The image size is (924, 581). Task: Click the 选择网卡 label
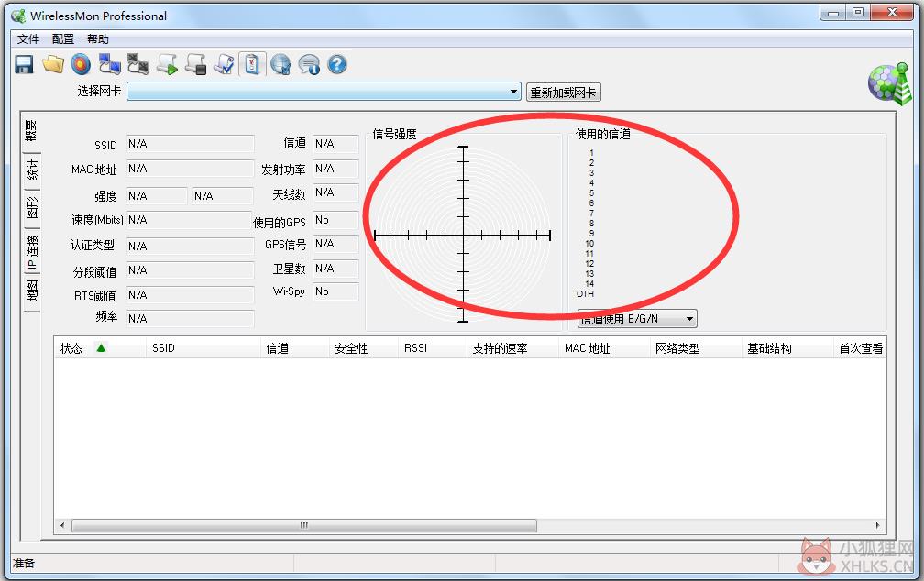pyautogui.click(x=99, y=92)
